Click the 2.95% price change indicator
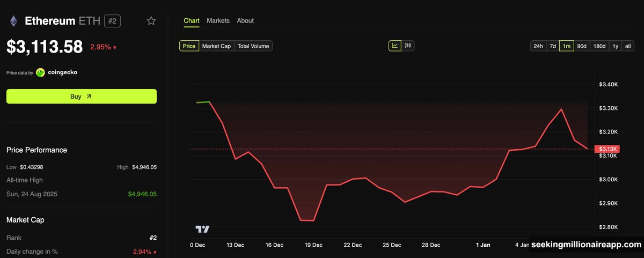This screenshot has width=644, height=258. click(x=103, y=47)
